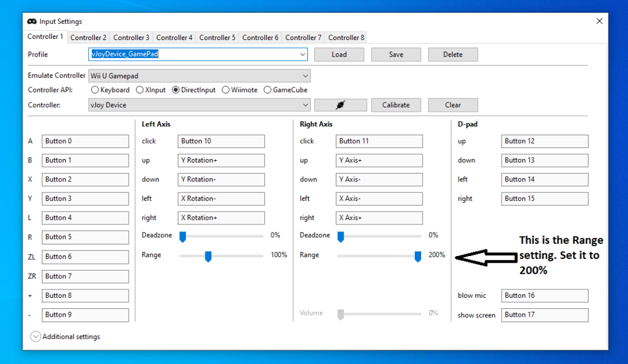Viewport: 628px width, 364px height.
Task: Click the B button mapping field
Action: click(x=85, y=160)
